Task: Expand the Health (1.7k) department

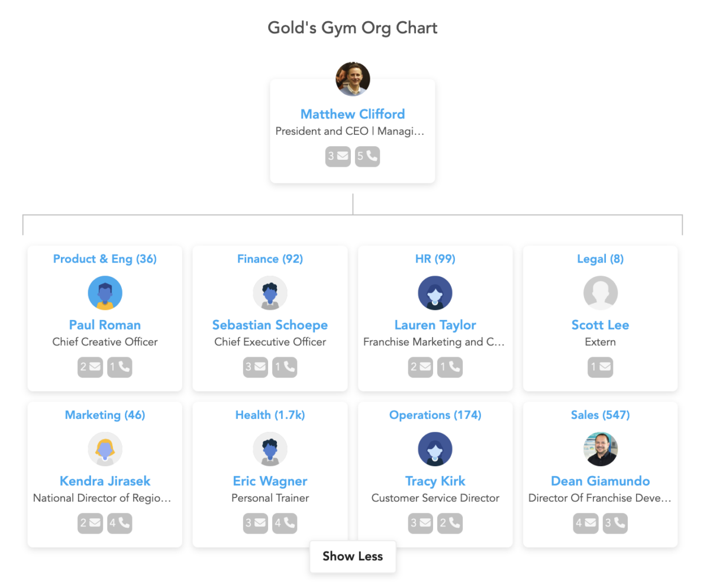Action: (x=270, y=415)
